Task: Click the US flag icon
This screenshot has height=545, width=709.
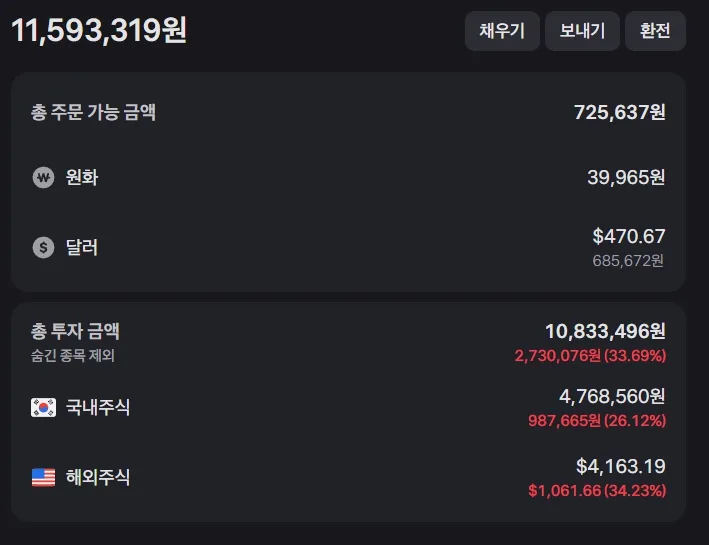Action: pos(43,477)
